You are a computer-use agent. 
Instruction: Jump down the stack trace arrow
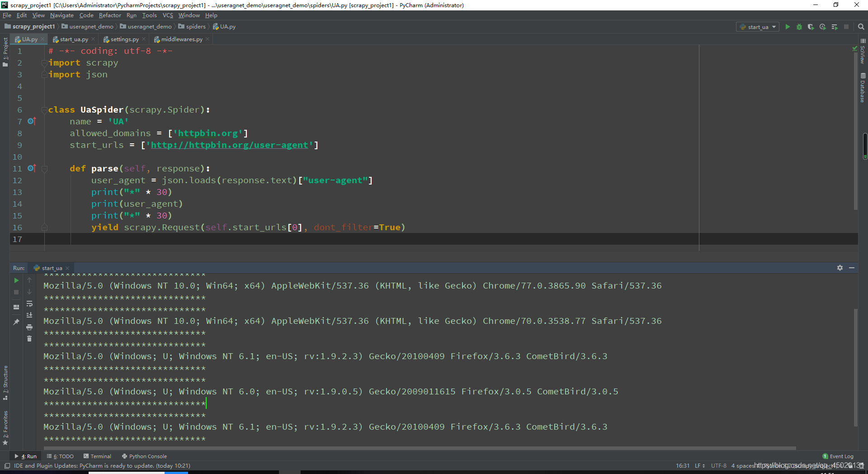(x=29, y=292)
